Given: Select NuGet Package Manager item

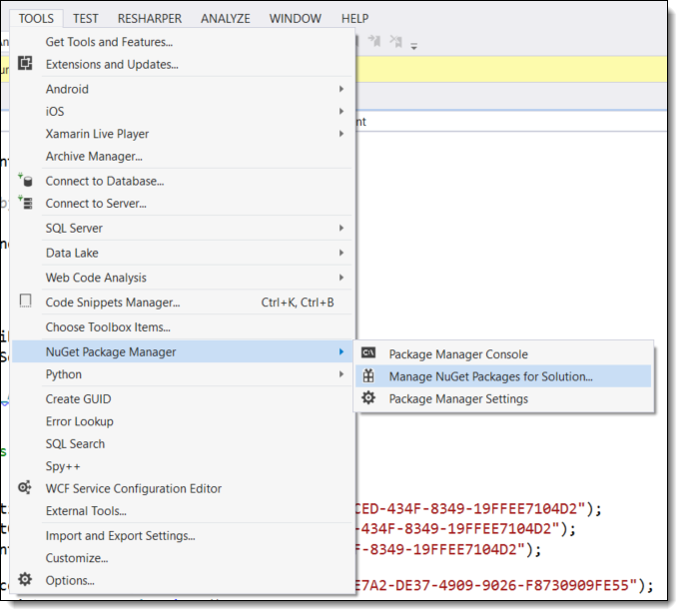Looking at the screenshot, I should point(182,351).
